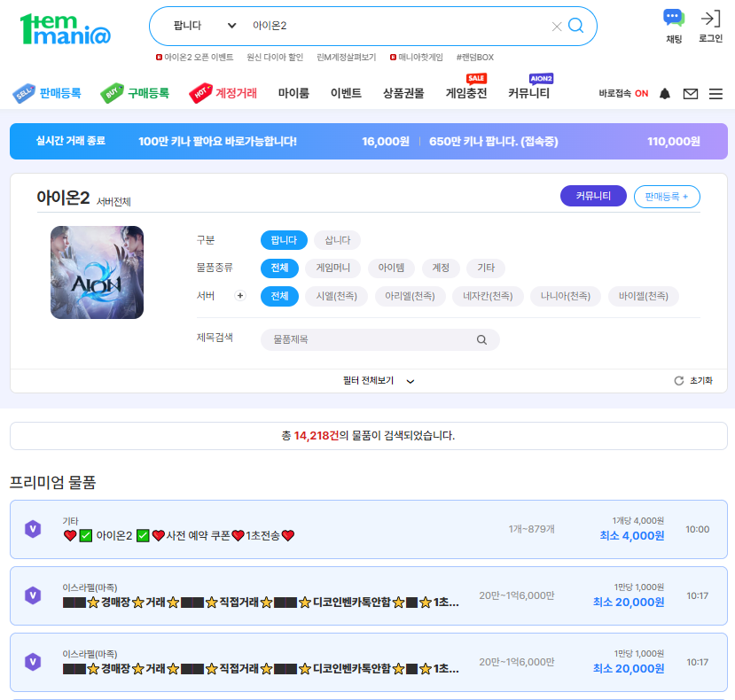The height and width of the screenshot is (700, 735).
Task: Click the HOT tag icon beside 계정거래
Action: [200, 93]
